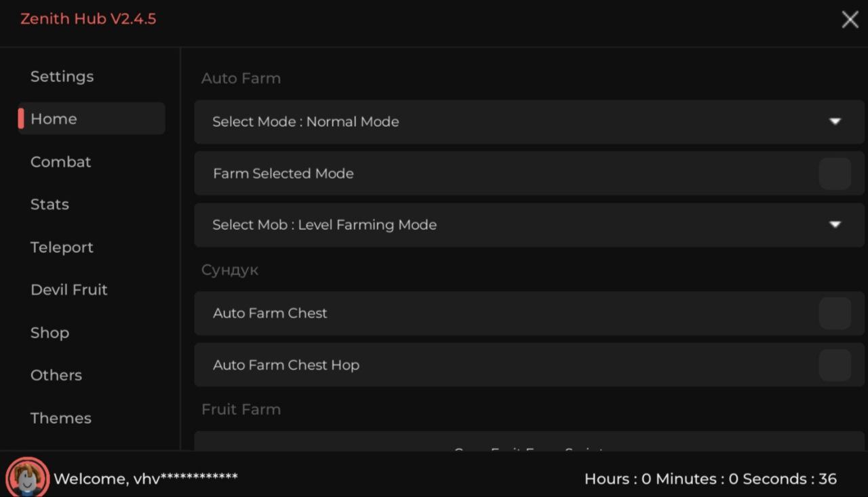Switch to the Combat tab

(x=61, y=161)
